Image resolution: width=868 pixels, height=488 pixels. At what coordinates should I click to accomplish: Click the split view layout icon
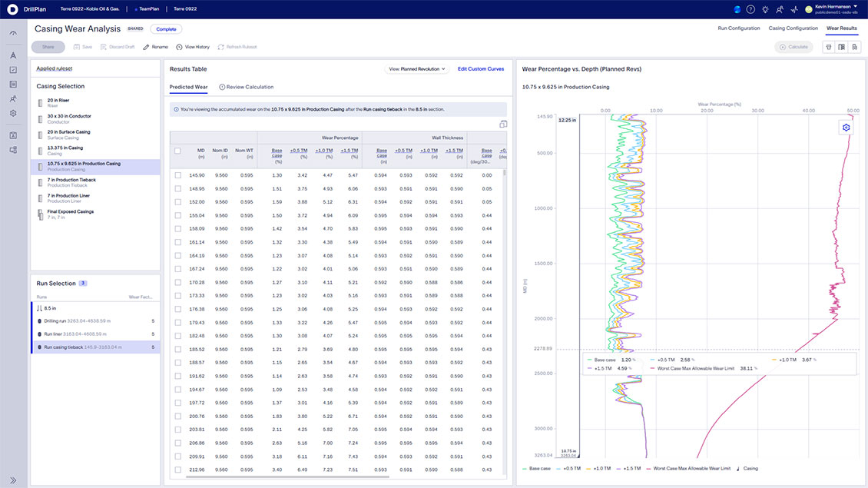(841, 47)
